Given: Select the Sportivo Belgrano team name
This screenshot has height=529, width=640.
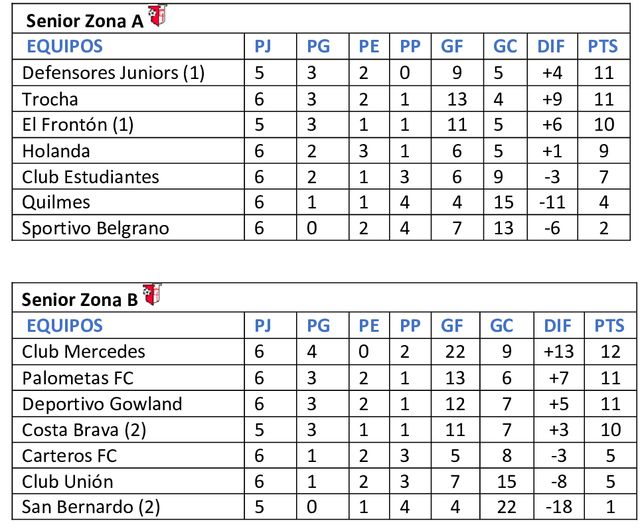Looking at the screenshot, I should click(x=96, y=229).
